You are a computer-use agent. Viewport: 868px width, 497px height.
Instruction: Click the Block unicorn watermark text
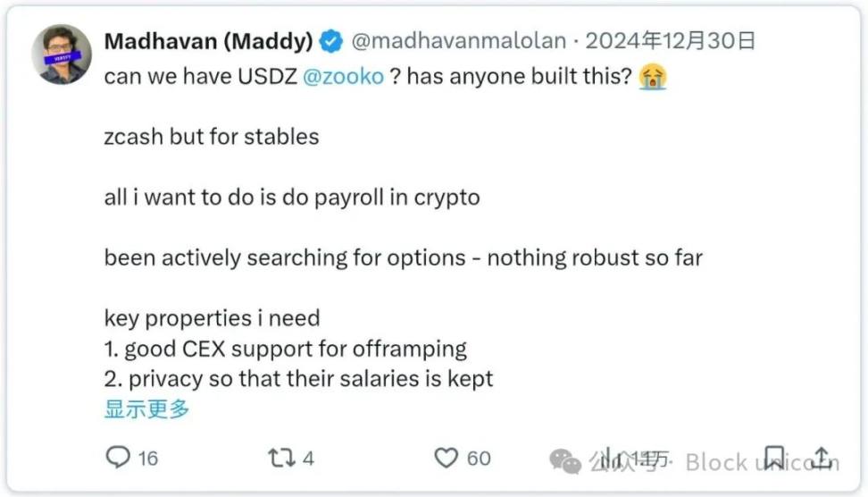click(761, 462)
